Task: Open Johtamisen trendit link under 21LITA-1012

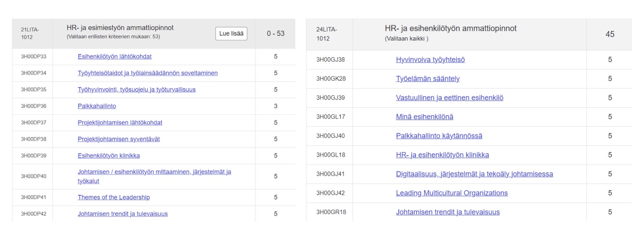Action: tap(123, 214)
